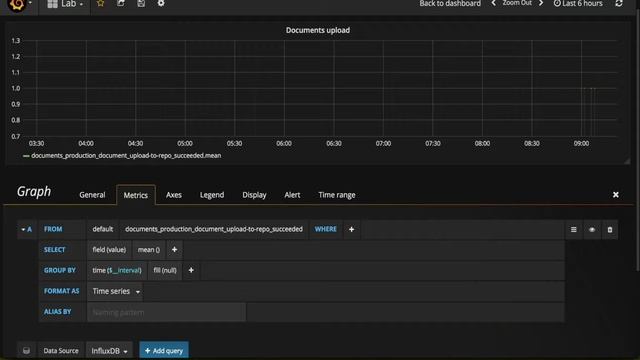Open the Grafana logo menu
Image resolution: width=640 pixels, height=360 pixels.
pos(18,4)
